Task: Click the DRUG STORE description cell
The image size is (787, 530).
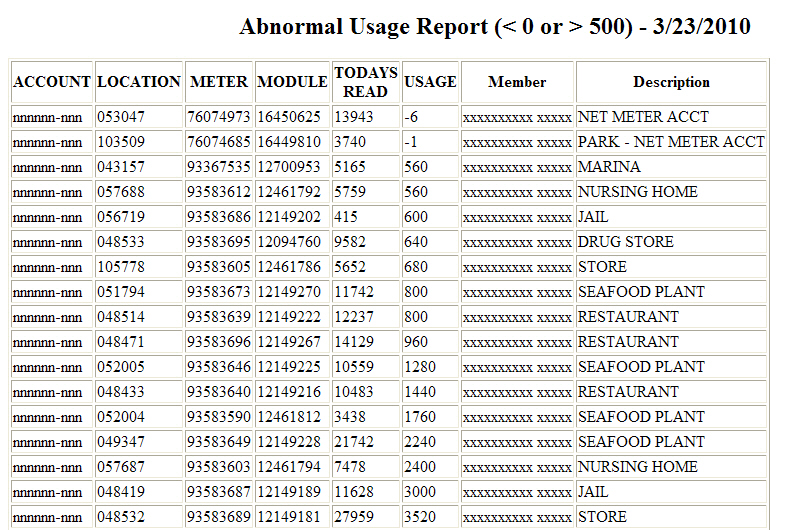Action: [626, 242]
